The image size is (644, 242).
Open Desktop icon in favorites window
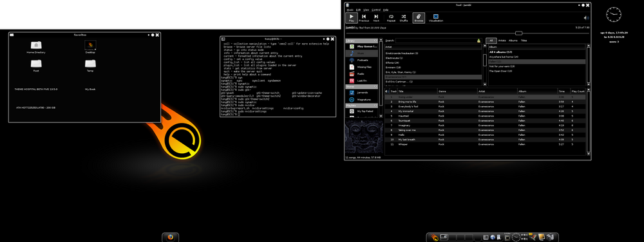pyautogui.click(x=90, y=47)
